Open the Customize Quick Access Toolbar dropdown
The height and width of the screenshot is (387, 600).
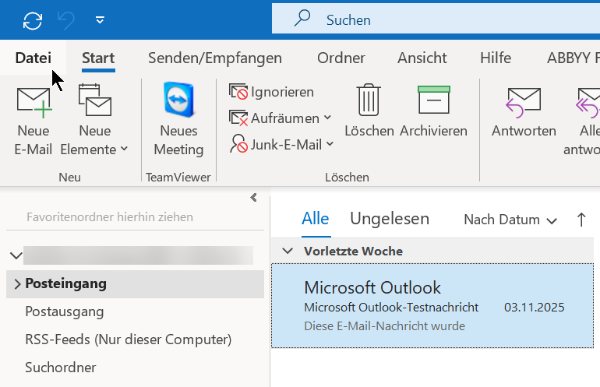tap(100, 20)
